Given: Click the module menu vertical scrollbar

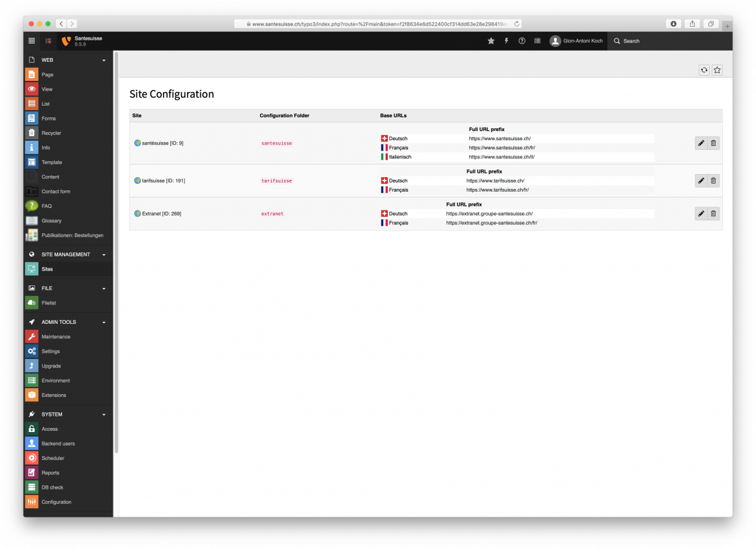Looking at the screenshot, I should (x=116, y=253).
